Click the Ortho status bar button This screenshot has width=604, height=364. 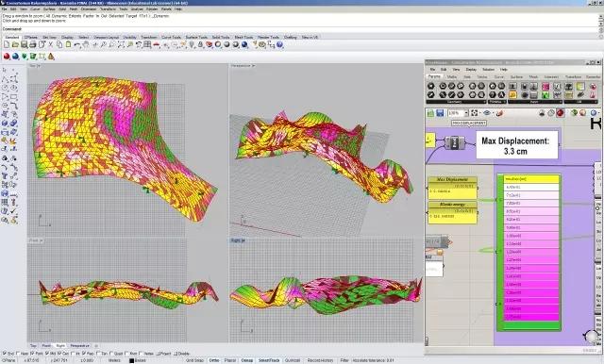pyautogui.click(x=214, y=360)
